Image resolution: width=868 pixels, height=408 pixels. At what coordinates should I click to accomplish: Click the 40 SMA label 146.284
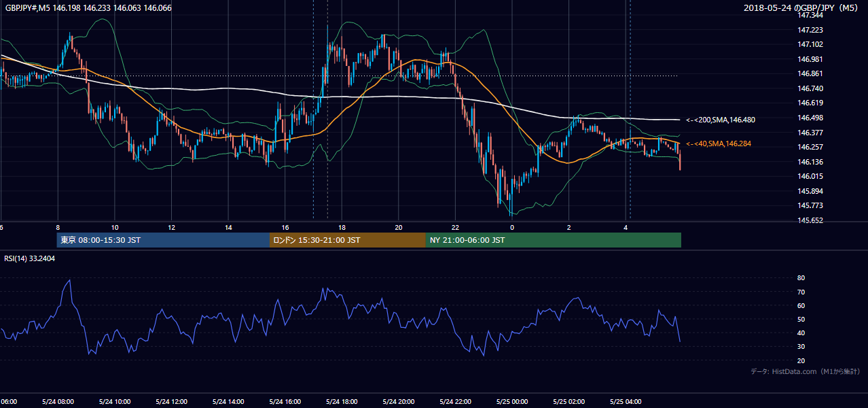719,143
